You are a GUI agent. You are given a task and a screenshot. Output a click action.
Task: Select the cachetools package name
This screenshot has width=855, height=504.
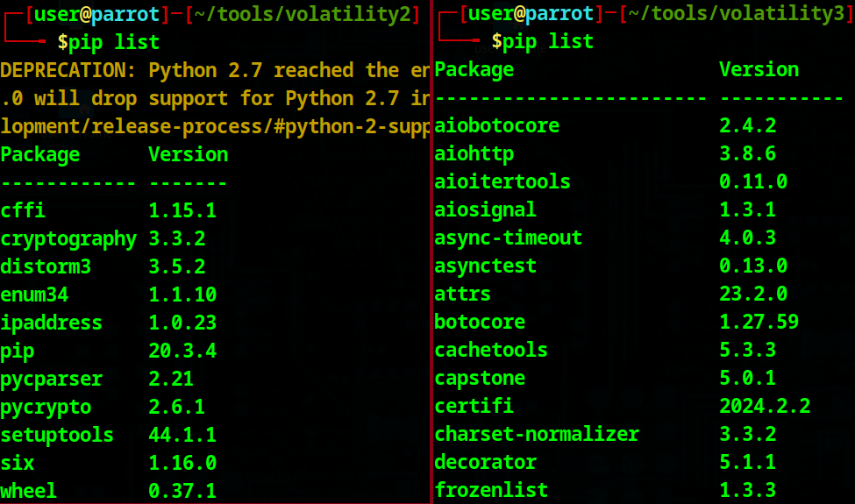(x=491, y=351)
